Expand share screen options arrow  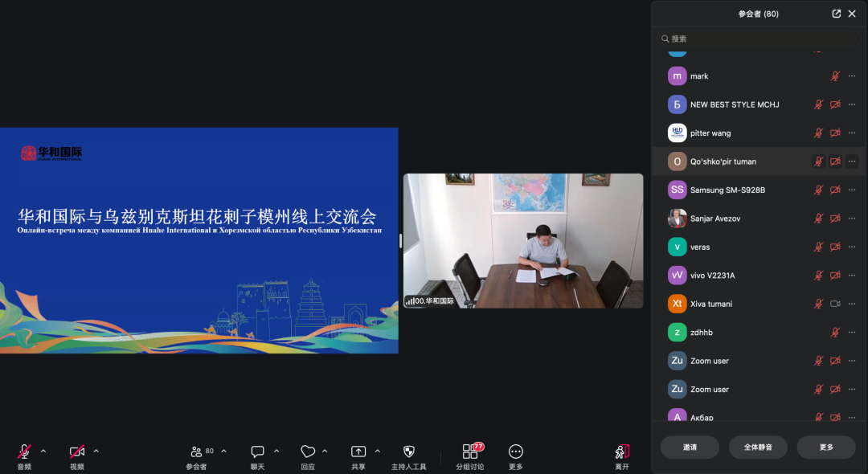[378, 452]
